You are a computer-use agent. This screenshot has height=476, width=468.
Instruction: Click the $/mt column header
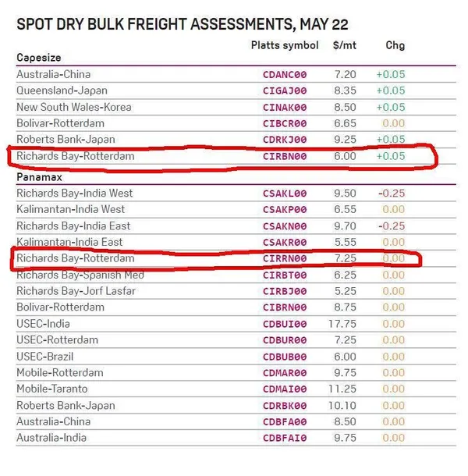(345, 45)
